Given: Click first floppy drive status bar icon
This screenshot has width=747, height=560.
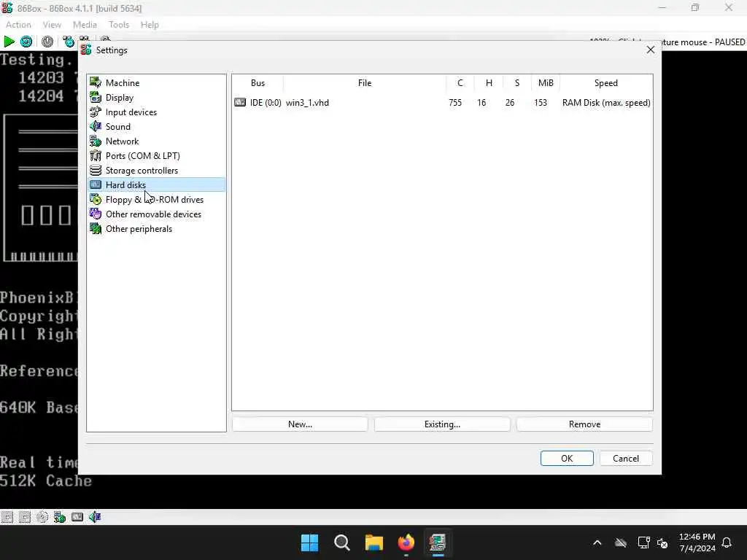Looking at the screenshot, I should [x=7, y=517].
